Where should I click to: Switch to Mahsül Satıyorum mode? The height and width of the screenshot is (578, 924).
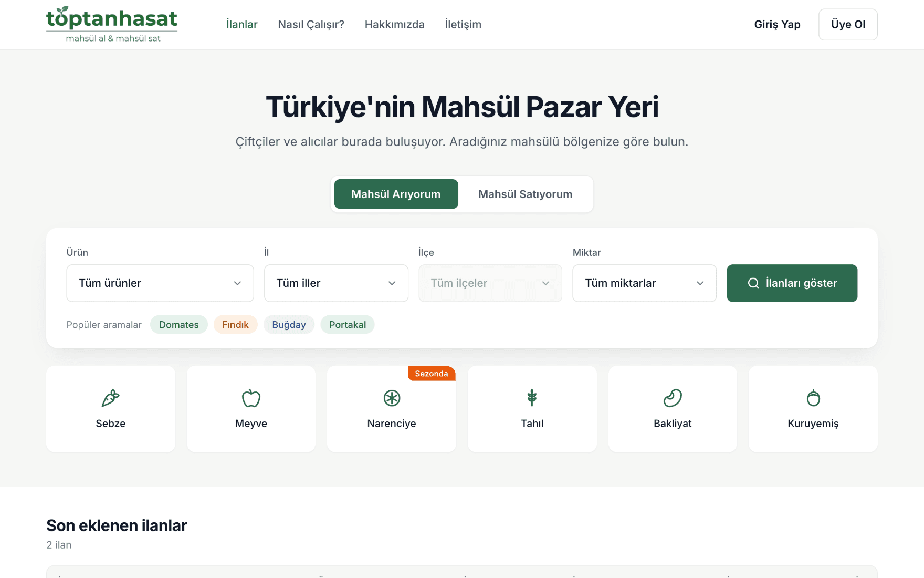tap(525, 194)
